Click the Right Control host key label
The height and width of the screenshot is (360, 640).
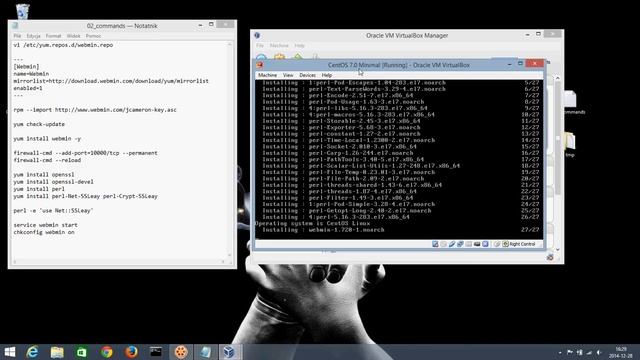coord(522,244)
